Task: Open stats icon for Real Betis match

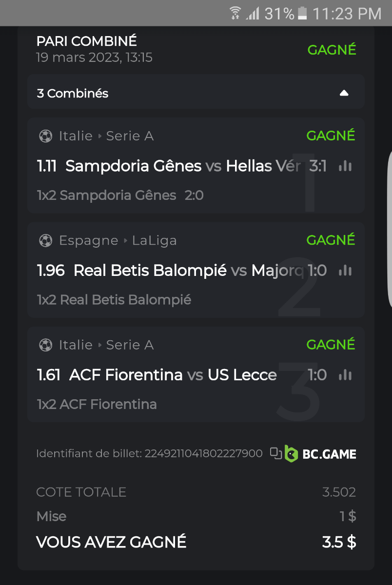Action: [x=345, y=271]
